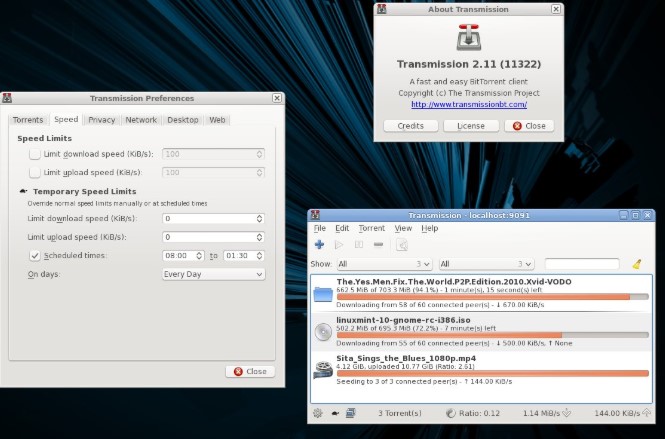This screenshot has width=665, height=439.
Task: Click the film reel icon of Sita Sings torrent
Action: point(323,370)
